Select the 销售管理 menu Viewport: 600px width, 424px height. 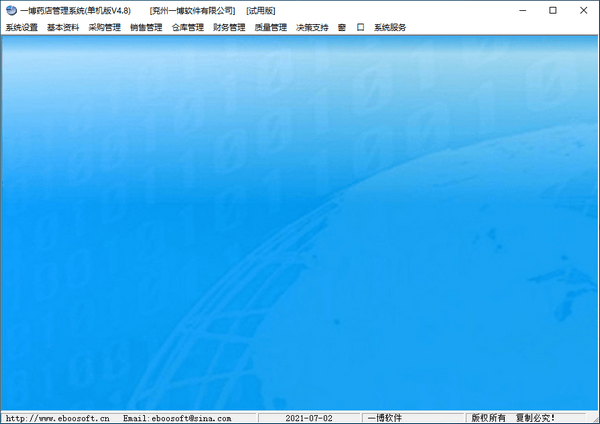tap(146, 28)
